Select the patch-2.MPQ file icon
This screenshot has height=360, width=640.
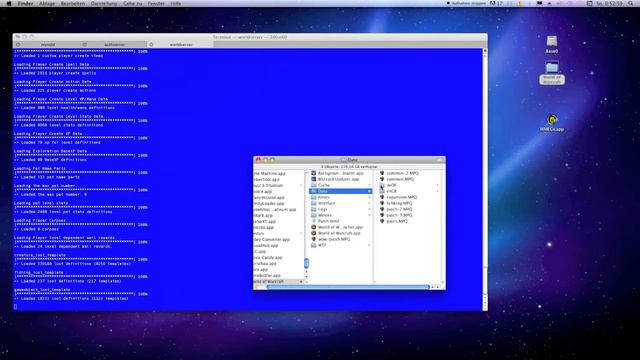point(382,209)
